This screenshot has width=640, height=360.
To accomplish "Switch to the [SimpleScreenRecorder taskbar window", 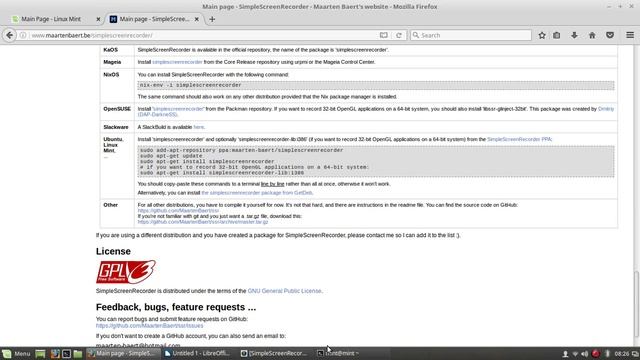I will pos(273,353).
